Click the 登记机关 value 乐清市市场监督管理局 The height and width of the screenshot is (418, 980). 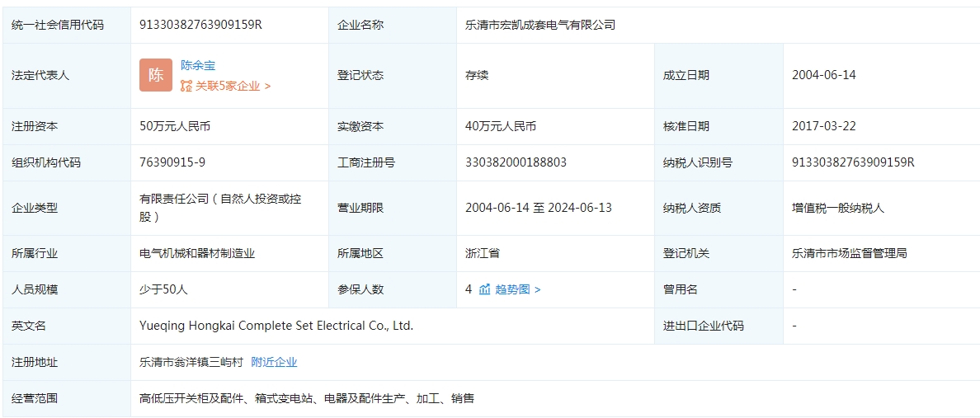[x=850, y=253]
